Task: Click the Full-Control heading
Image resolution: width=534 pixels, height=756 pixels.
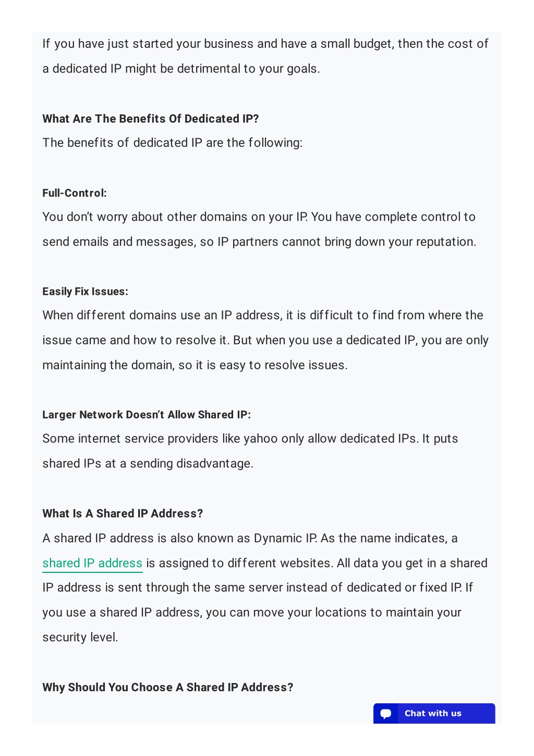Action: coord(75,193)
